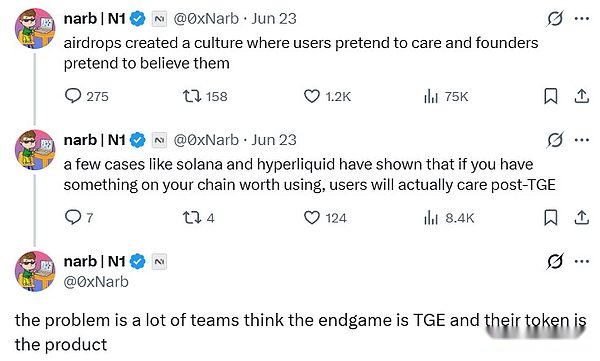Share the first tweet via upload icon
Screen dimensions: 600x361
tap(581, 96)
